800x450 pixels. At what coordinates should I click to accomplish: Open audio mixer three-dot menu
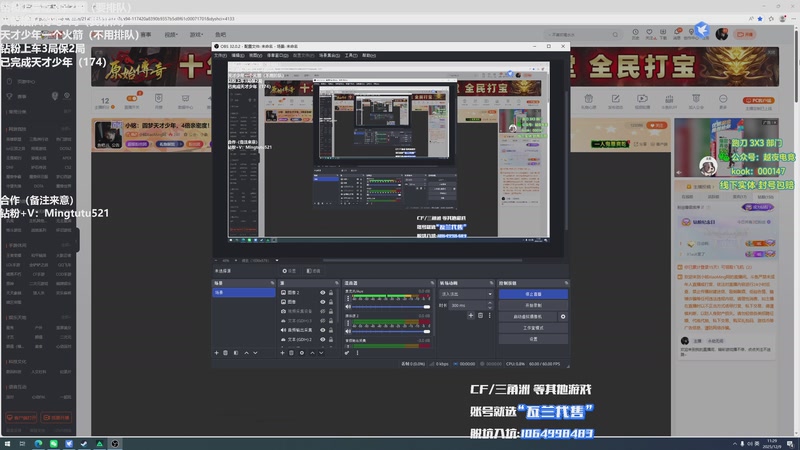click(x=357, y=353)
